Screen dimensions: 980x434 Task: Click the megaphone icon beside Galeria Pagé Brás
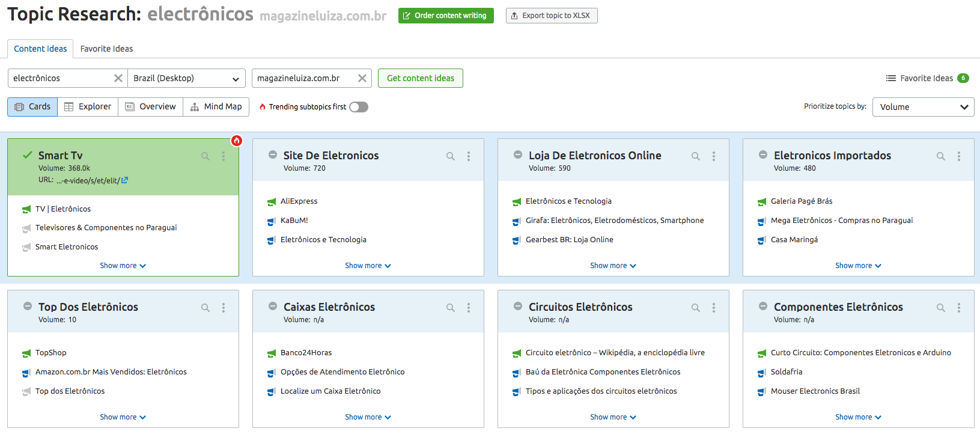[762, 202]
